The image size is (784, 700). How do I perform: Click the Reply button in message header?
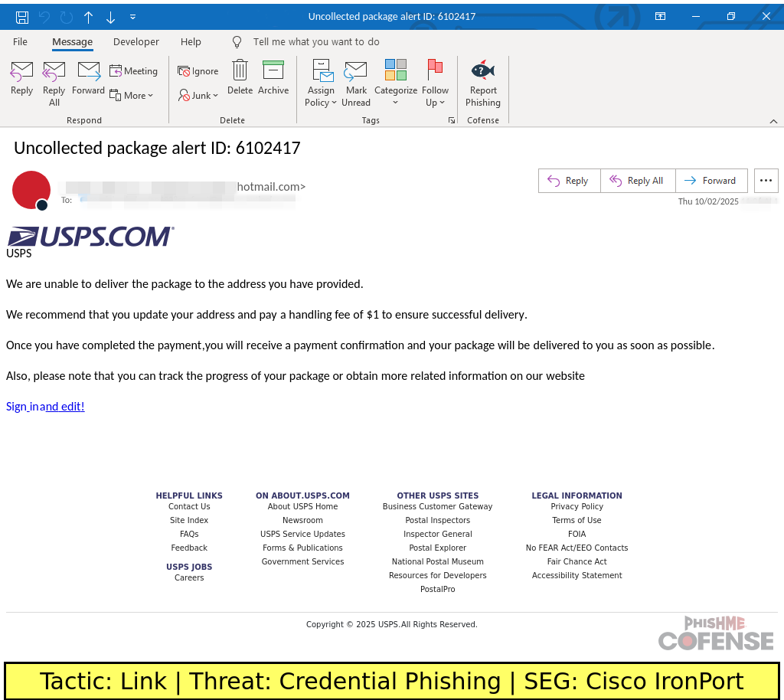[569, 181]
